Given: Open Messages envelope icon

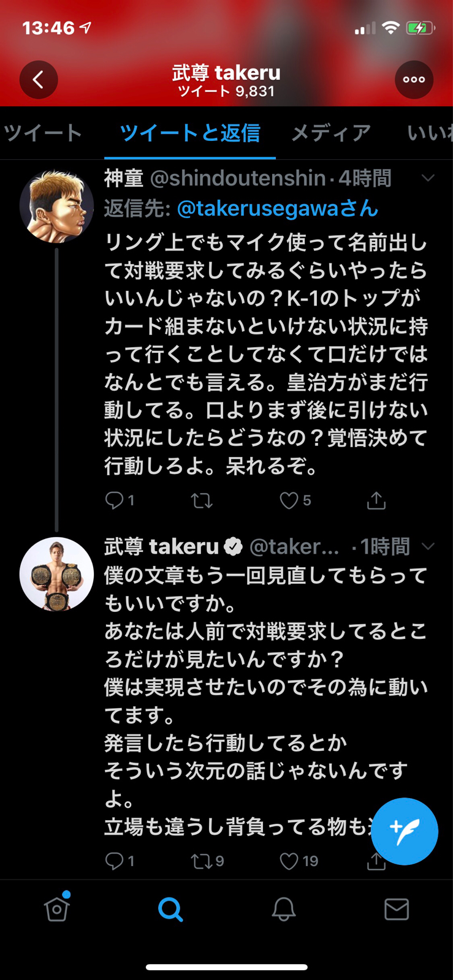Looking at the screenshot, I should click(x=397, y=910).
